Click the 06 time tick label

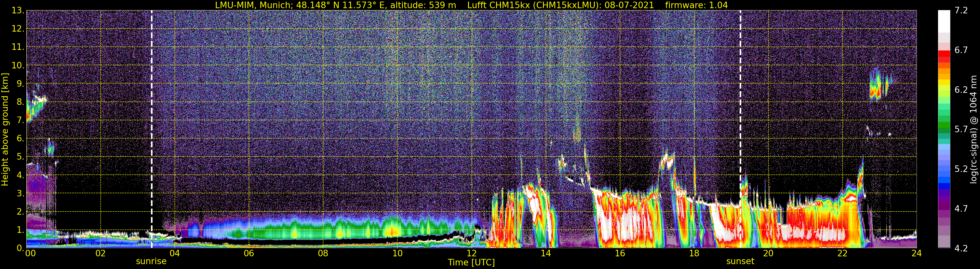pyautogui.click(x=248, y=253)
